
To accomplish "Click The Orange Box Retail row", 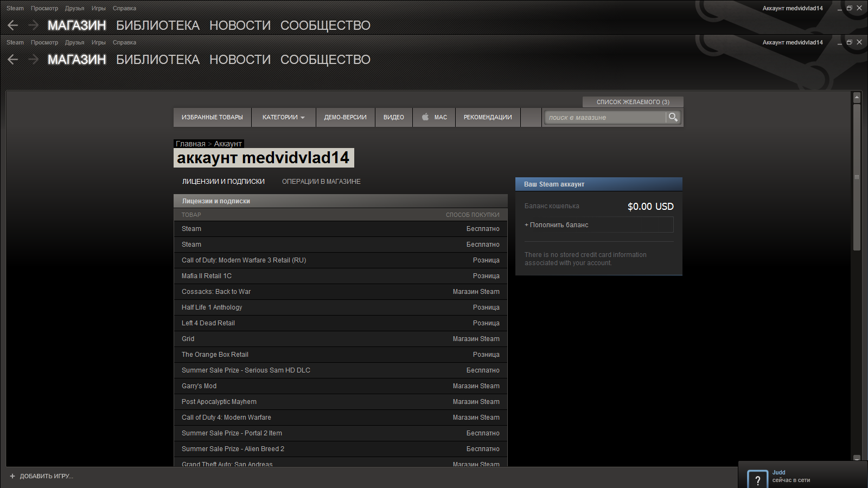I will click(x=341, y=355).
